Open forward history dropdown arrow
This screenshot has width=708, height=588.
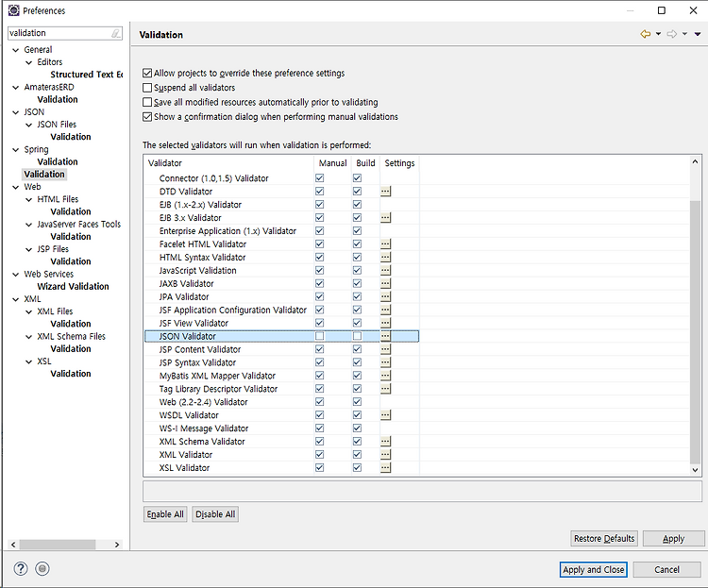click(685, 34)
